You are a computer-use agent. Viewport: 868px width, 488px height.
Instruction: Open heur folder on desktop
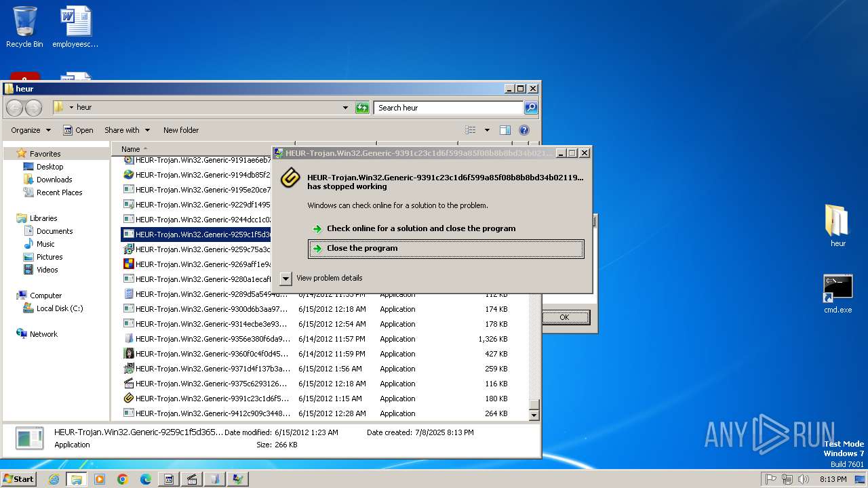click(x=837, y=226)
